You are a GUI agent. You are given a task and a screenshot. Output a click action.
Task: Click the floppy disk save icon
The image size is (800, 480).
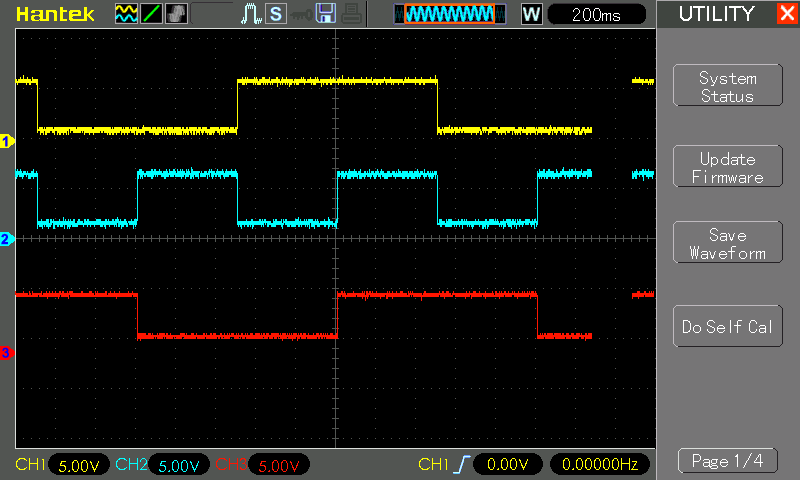[325, 14]
